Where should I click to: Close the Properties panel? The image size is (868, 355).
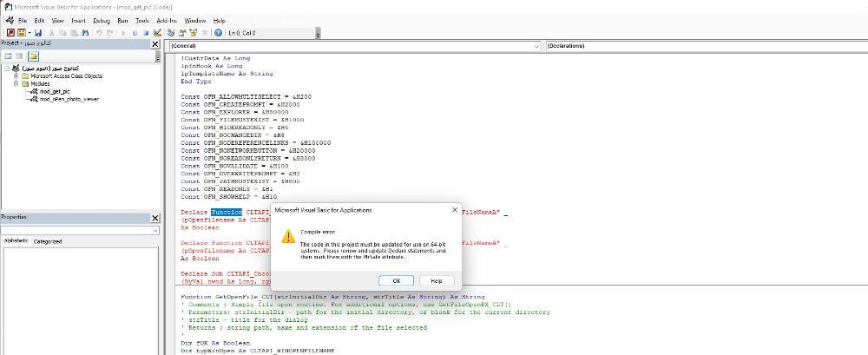[x=155, y=218]
